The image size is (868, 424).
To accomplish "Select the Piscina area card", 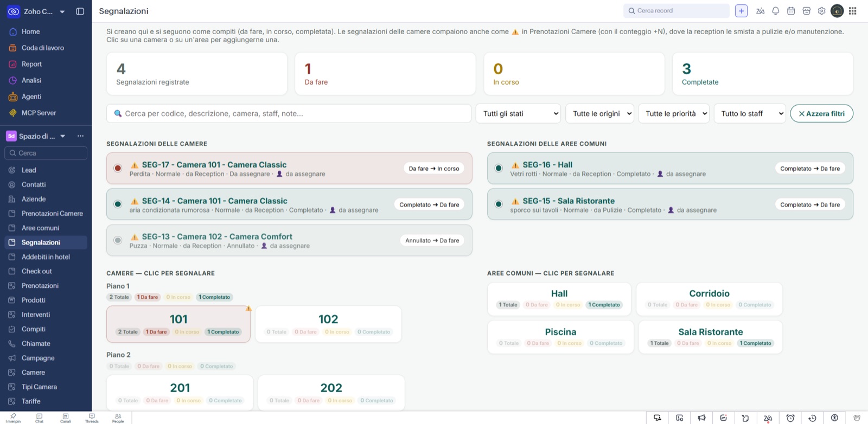I will [x=560, y=337].
